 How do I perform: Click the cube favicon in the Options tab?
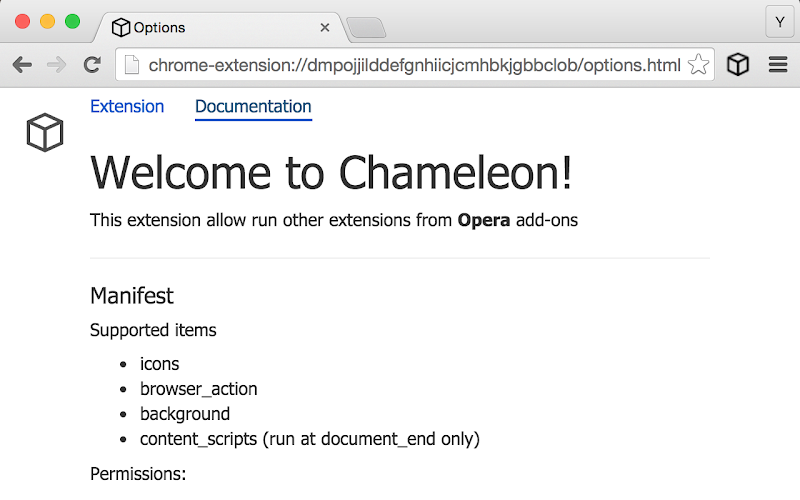[x=120, y=27]
